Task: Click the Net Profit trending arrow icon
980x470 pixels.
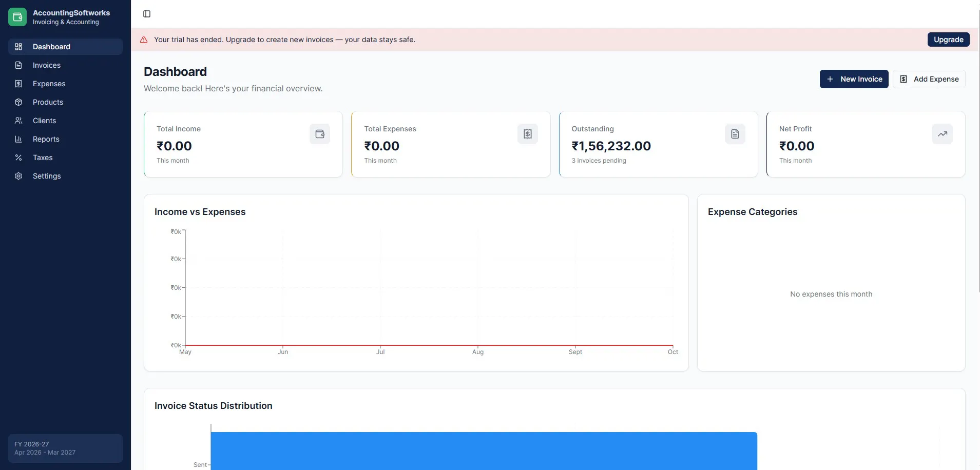Action: pyautogui.click(x=943, y=134)
